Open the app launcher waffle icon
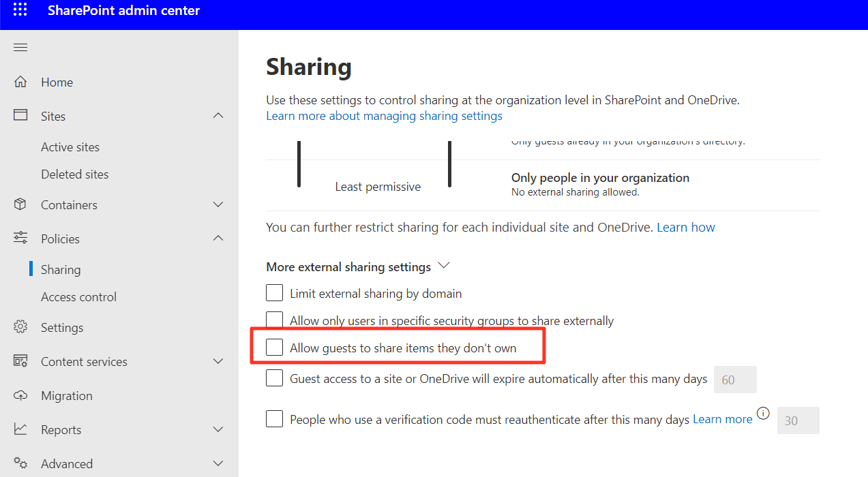This screenshot has height=477, width=868. [x=20, y=10]
